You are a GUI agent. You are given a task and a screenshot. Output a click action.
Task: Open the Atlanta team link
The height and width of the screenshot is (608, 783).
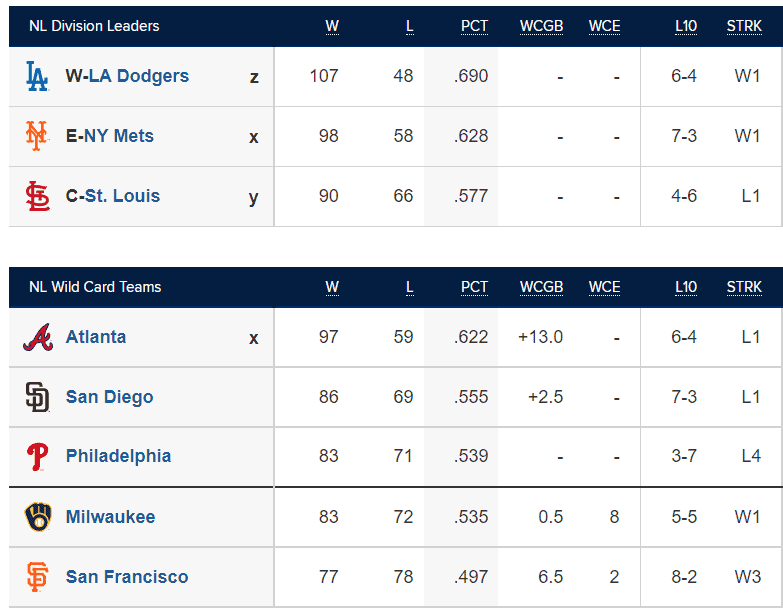click(x=96, y=337)
